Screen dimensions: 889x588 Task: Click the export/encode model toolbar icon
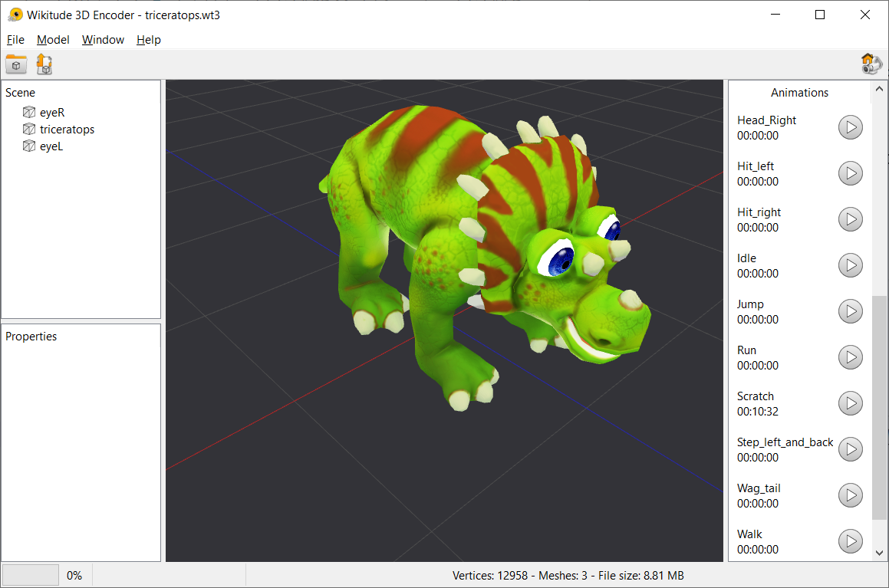pyautogui.click(x=44, y=64)
